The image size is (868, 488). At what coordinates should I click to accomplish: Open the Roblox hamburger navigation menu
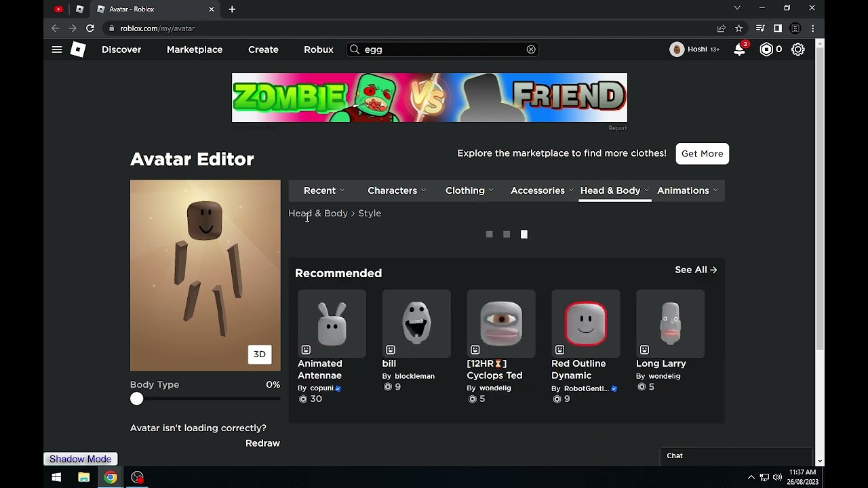(x=57, y=49)
